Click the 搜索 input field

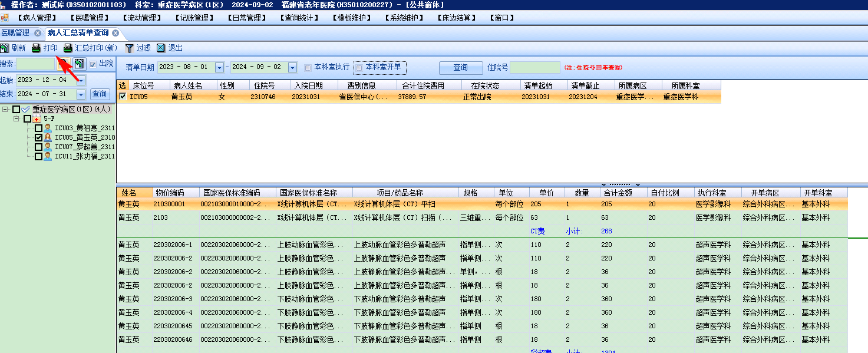(35, 64)
